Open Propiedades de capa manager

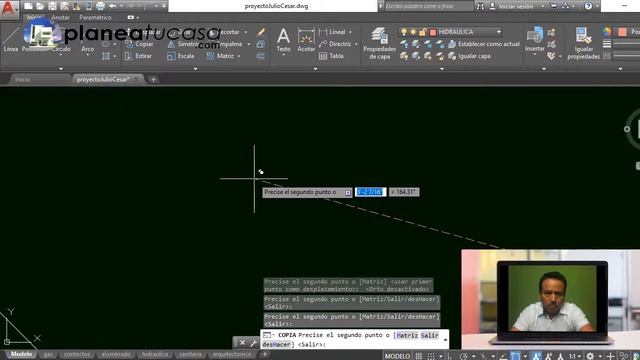(x=380, y=43)
